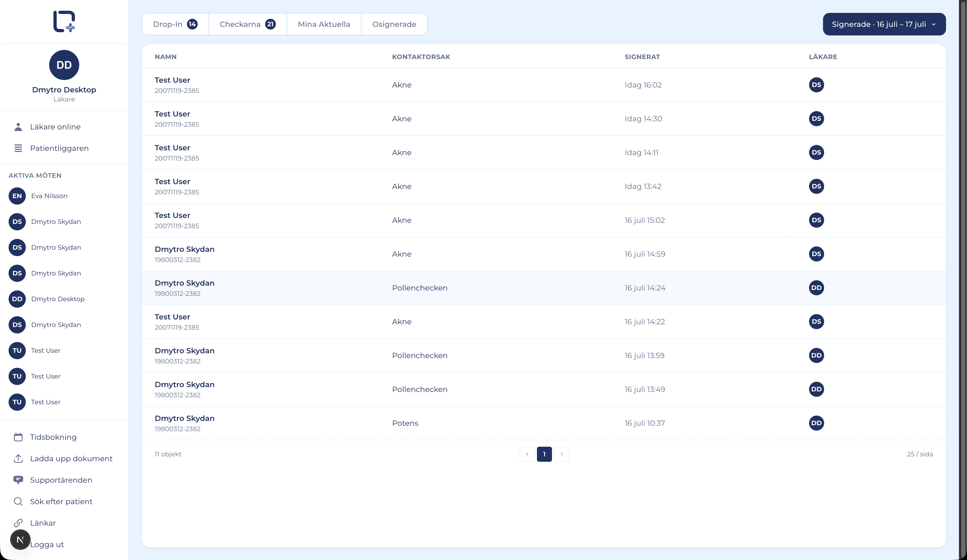
Task: Go to next page arrow in pagination
Action: tap(561, 454)
